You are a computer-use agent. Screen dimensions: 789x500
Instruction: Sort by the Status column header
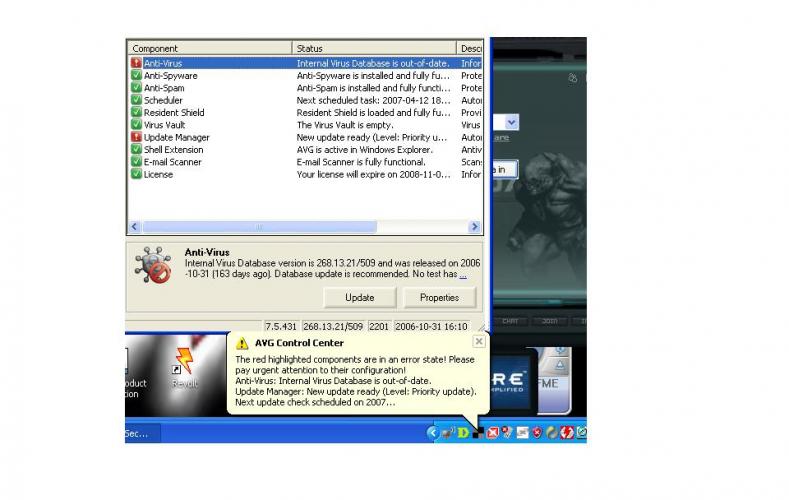[x=374, y=48]
